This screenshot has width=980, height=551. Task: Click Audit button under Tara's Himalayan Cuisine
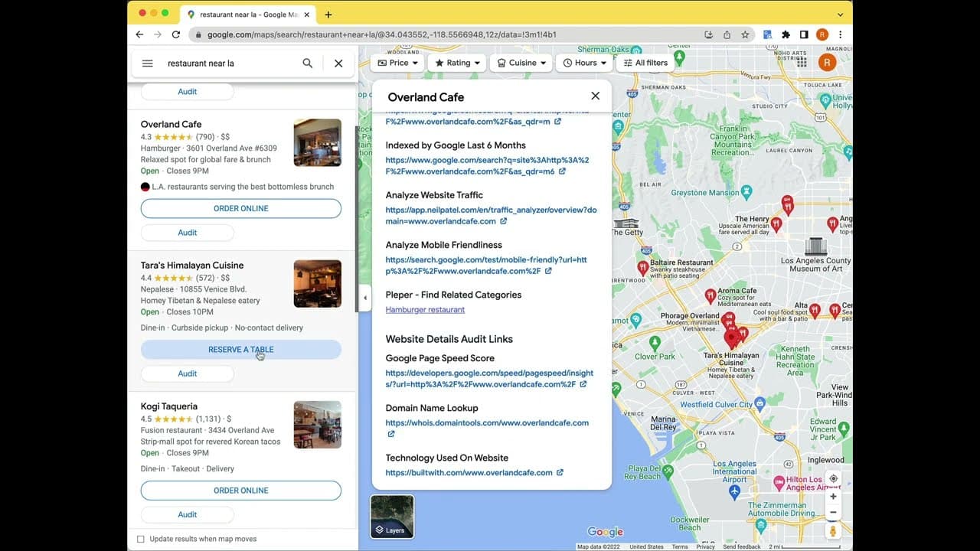(188, 373)
